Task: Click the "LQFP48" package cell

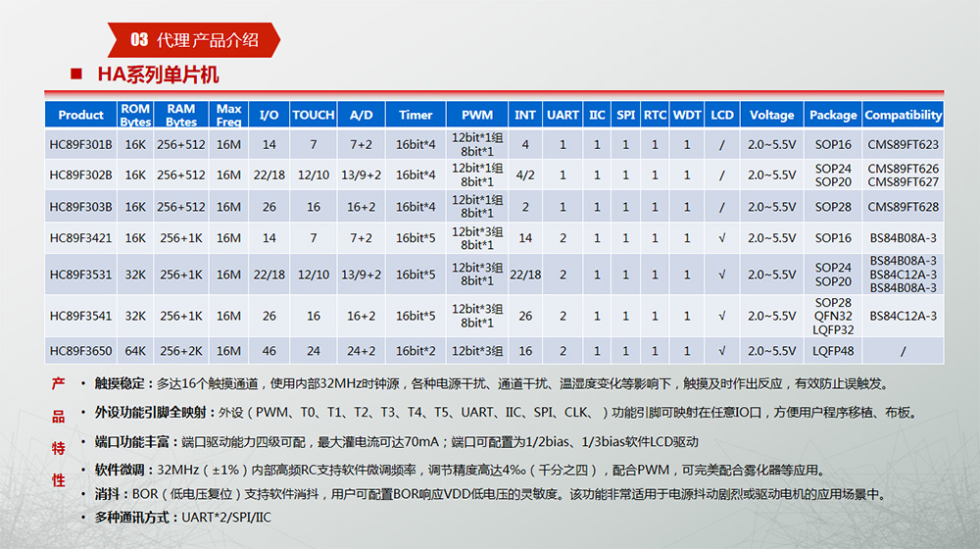Action: click(833, 351)
